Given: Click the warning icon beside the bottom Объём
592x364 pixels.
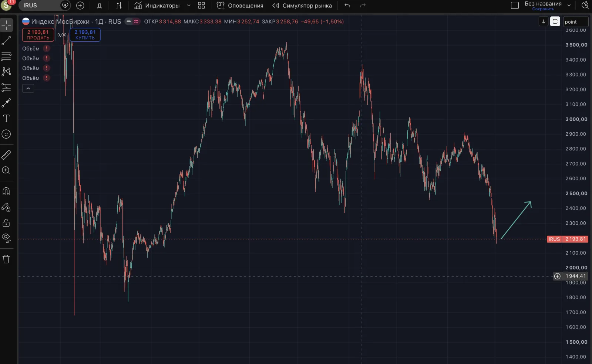Looking at the screenshot, I should pos(47,78).
